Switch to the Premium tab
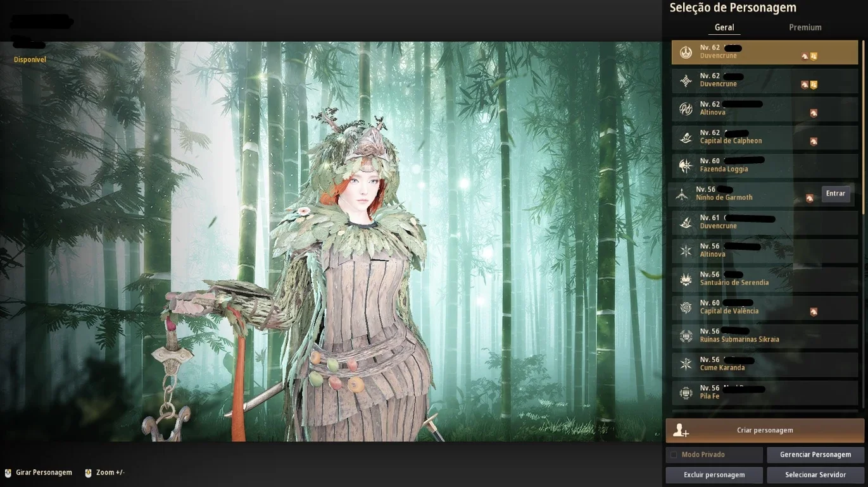The image size is (868, 487). click(x=805, y=27)
